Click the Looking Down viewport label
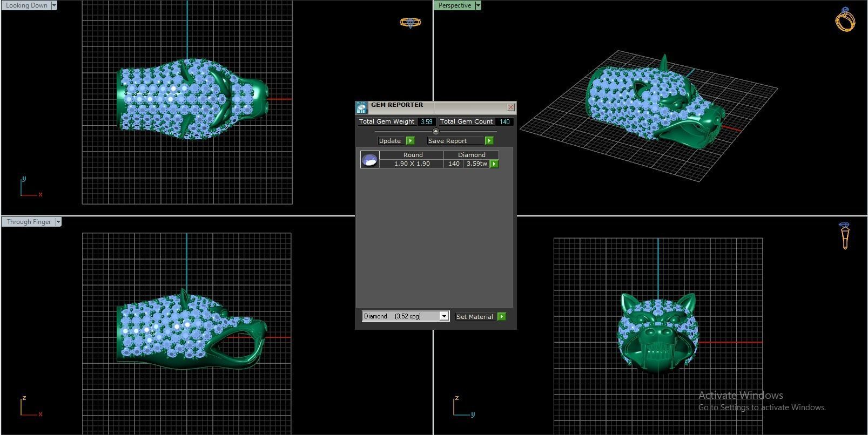This screenshot has height=435, width=868. 26,5
